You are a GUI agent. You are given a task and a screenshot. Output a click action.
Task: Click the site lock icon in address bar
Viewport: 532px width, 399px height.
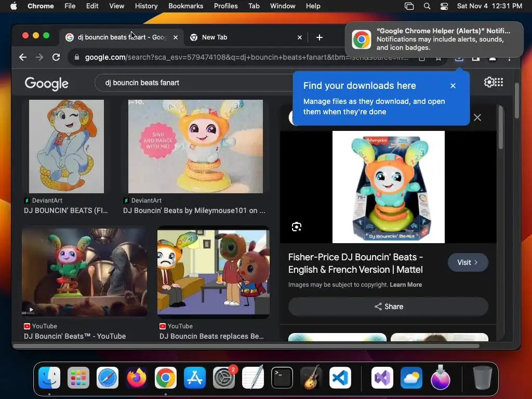click(x=77, y=57)
